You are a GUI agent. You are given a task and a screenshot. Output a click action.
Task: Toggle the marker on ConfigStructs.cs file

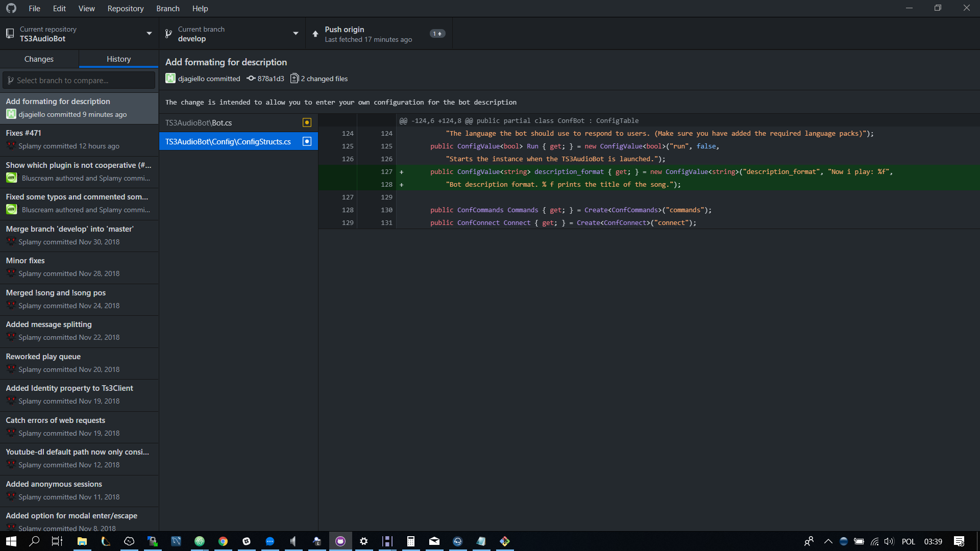pyautogui.click(x=307, y=141)
